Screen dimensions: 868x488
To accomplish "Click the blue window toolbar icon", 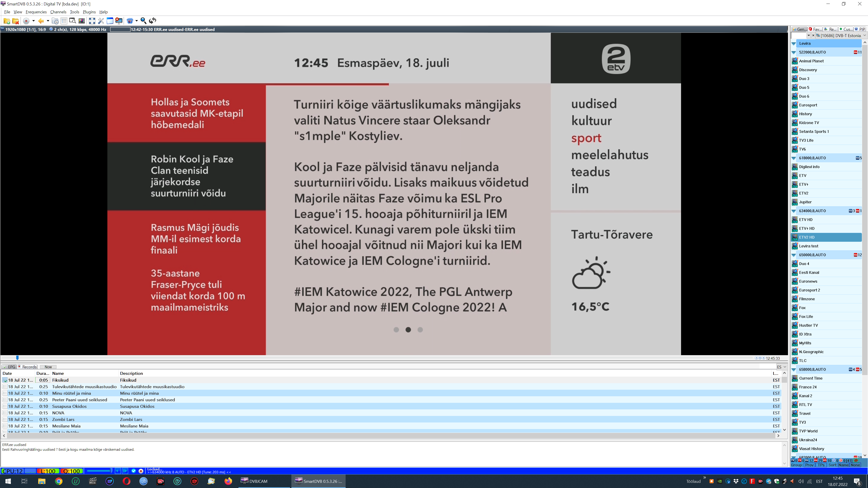I will (x=110, y=21).
